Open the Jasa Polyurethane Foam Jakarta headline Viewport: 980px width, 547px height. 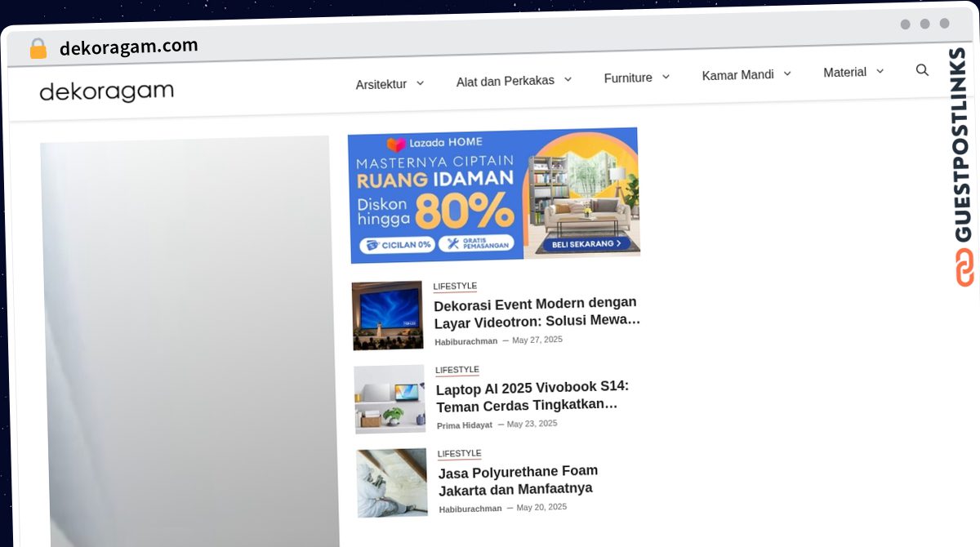519,480
